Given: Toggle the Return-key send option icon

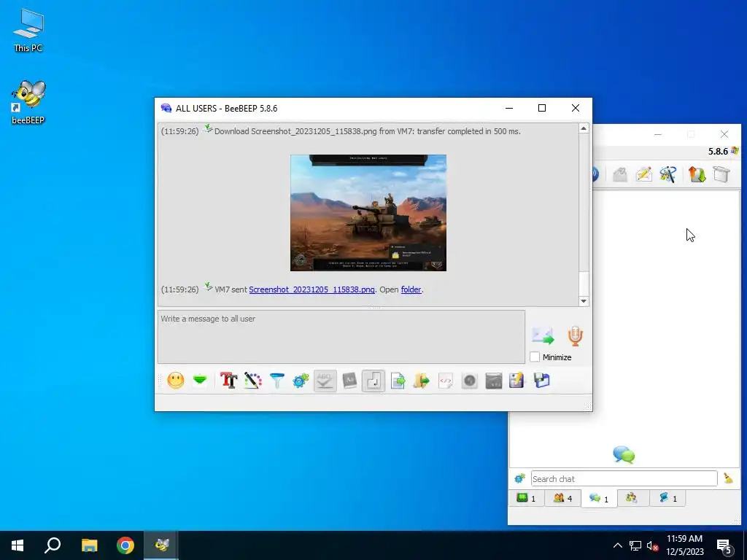Looking at the screenshot, I should [x=373, y=381].
